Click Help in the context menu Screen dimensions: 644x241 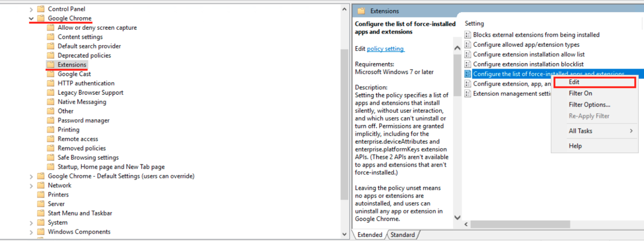tap(595, 146)
